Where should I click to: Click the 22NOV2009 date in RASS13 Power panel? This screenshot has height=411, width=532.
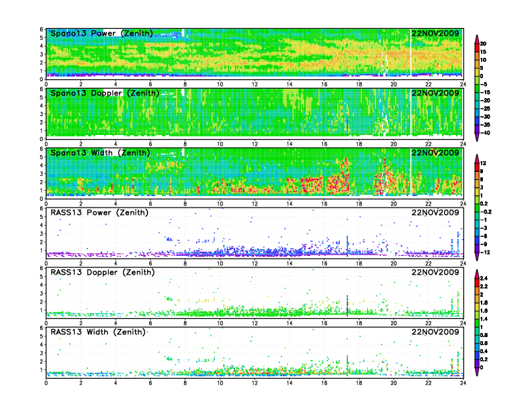[435, 213]
